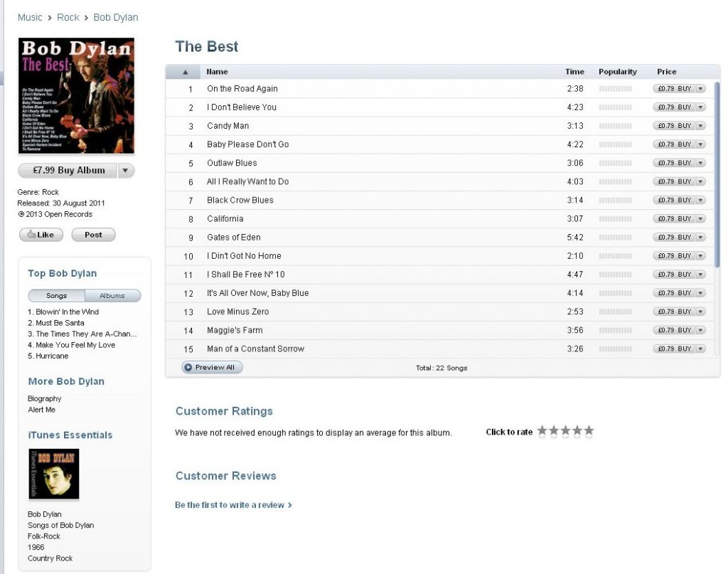Screen dimensions: 728x574
Task: Expand buy options for On the Road Again
Action: pyautogui.click(x=700, y=89)
